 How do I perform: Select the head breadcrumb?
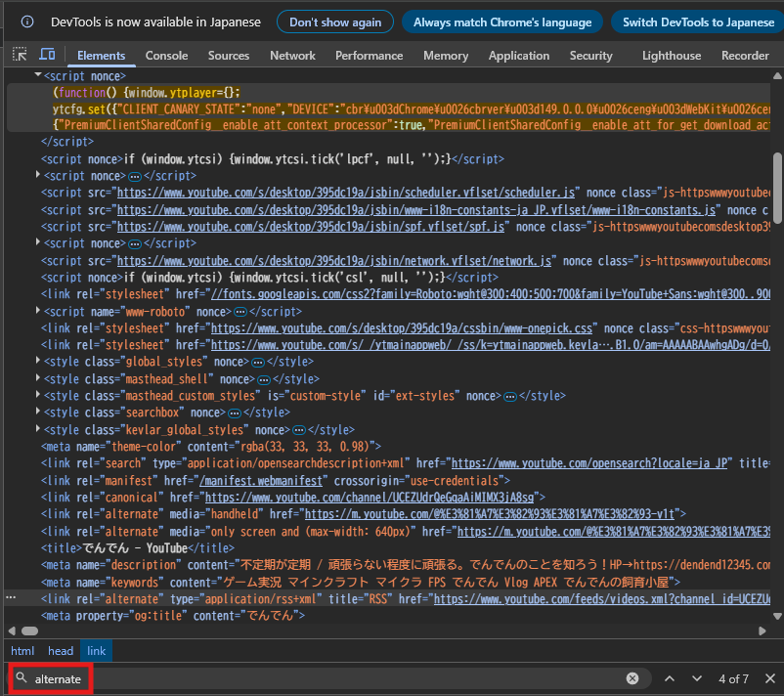pos(61,650)
